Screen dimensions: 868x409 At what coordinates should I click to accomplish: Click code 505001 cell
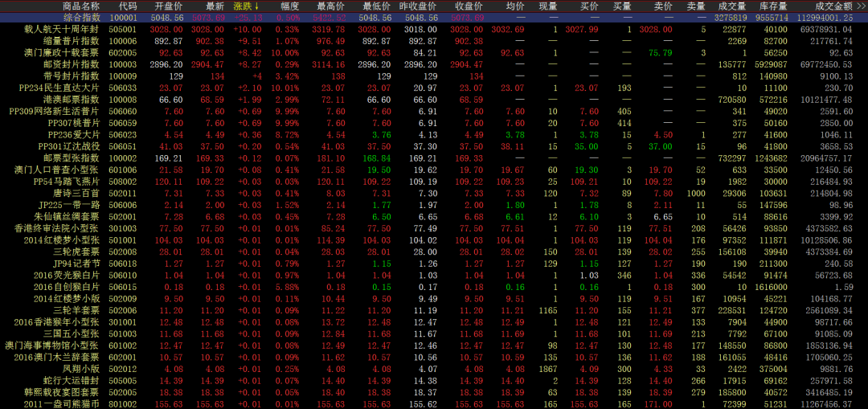pyautogui.click(x=123, y=30)
